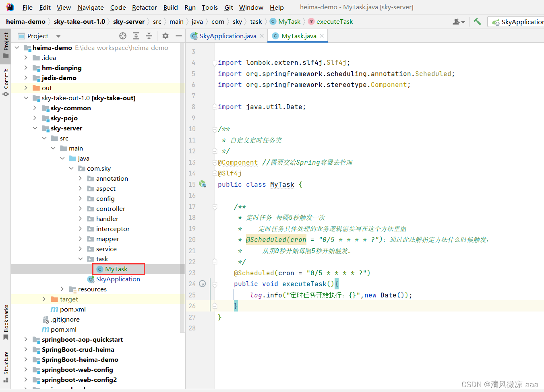Collapse the sky-take-out-1.0 module
Screen dimensions: 544x392
pyautogui.click(x=26, y=98)
